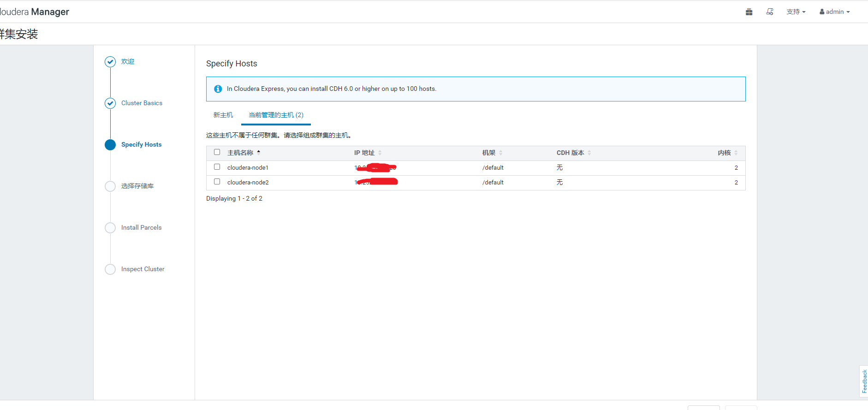The height and width of the screenshot is (410, 868).
Task: Check the cloudera-node1 checkbox
Action: (x=217, y=167)
